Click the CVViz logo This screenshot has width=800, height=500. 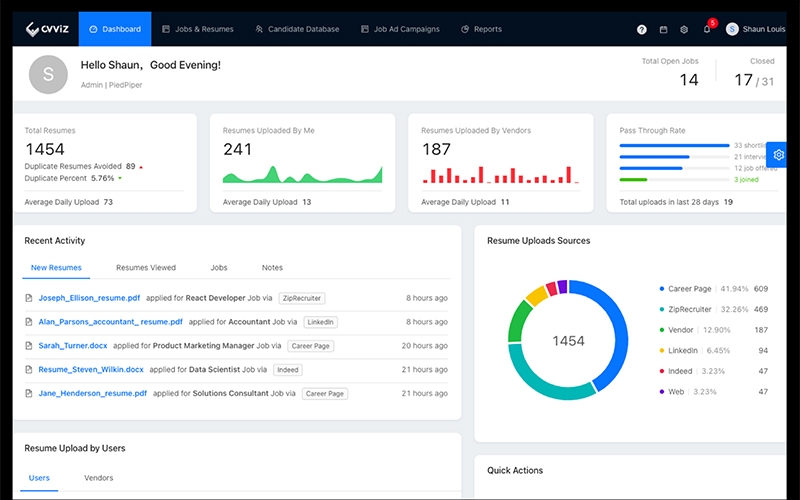pos(46,29)
